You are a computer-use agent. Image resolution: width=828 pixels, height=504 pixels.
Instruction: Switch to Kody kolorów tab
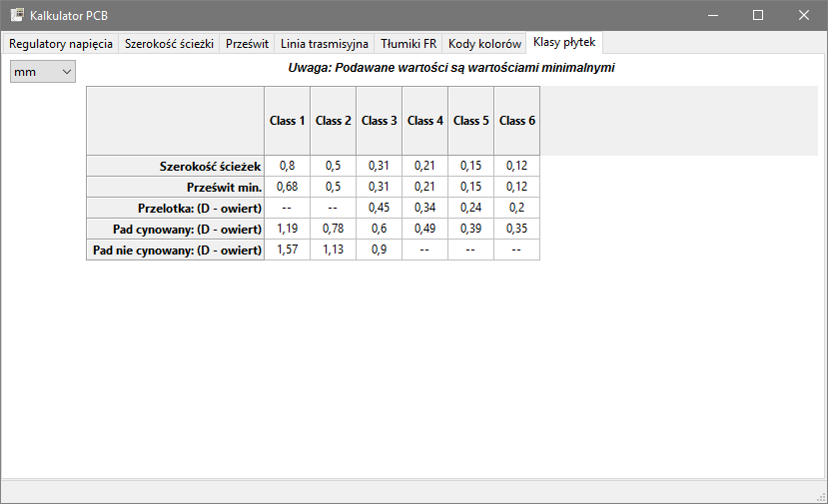[484, 44]
